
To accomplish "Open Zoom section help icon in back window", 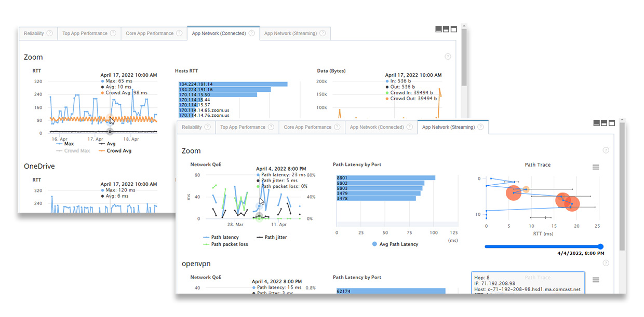I will click(448, 57).
